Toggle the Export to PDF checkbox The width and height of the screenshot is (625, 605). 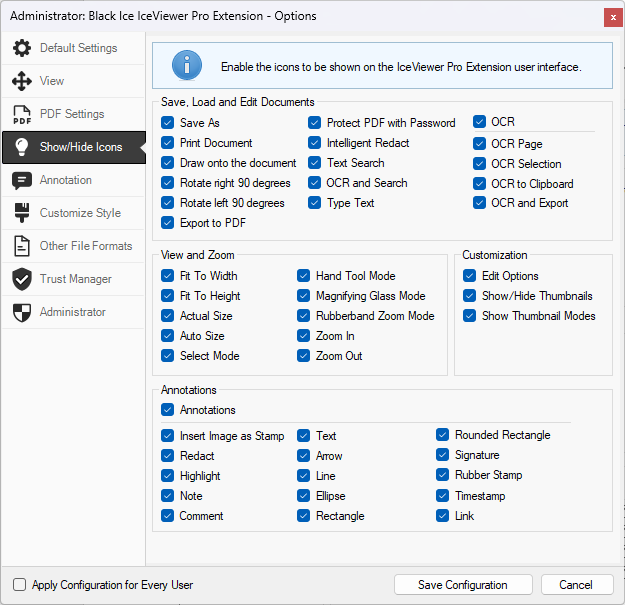tap(167, 222)
